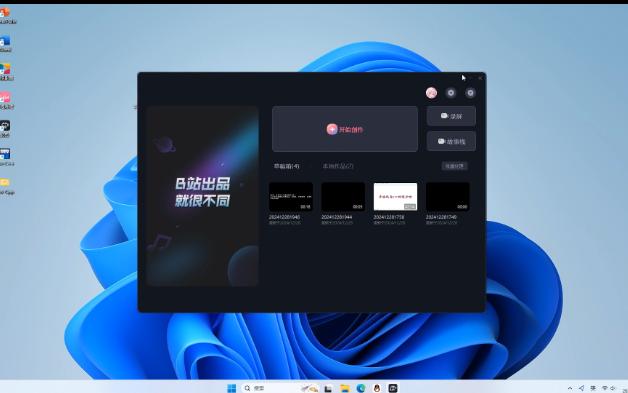This screenshot has width=628, height=393.
Task: Open draft thumbnail 202412281944
Action: [343, 197]
